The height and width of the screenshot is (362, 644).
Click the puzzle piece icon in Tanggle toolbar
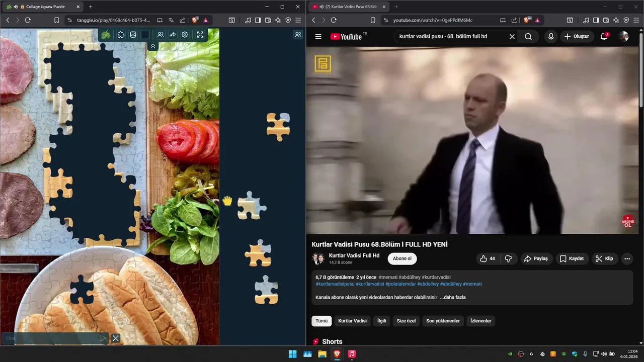click(121, 35)
